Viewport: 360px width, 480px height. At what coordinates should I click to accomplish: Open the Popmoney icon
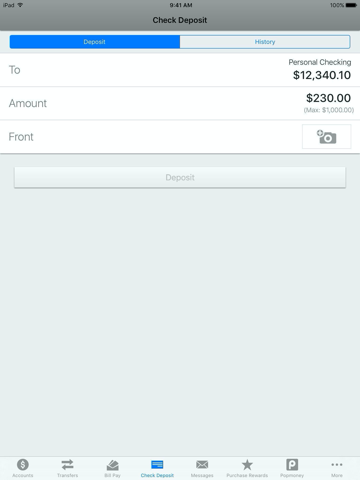point(292,464)
